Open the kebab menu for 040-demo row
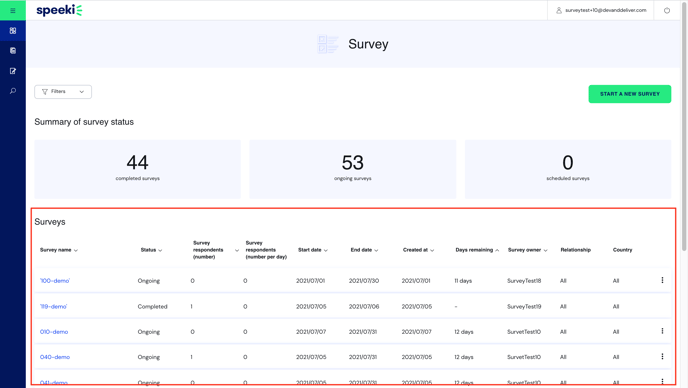 click(662, 356)
